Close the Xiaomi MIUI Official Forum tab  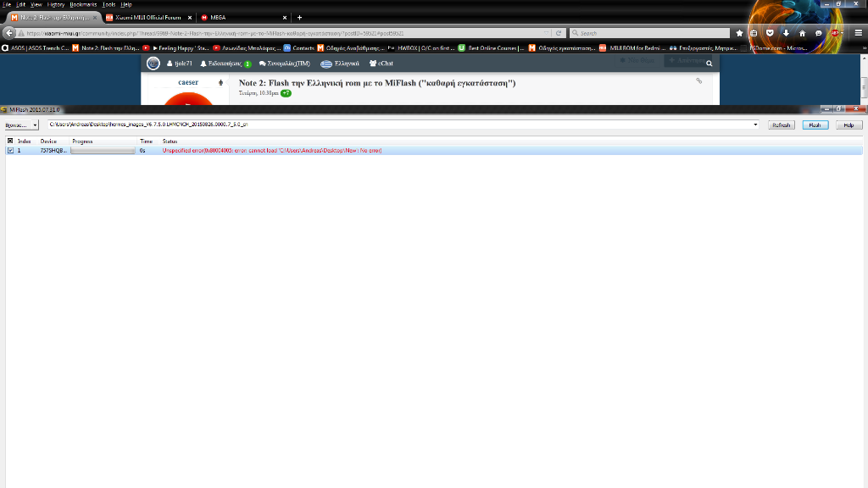click(189, 18)
